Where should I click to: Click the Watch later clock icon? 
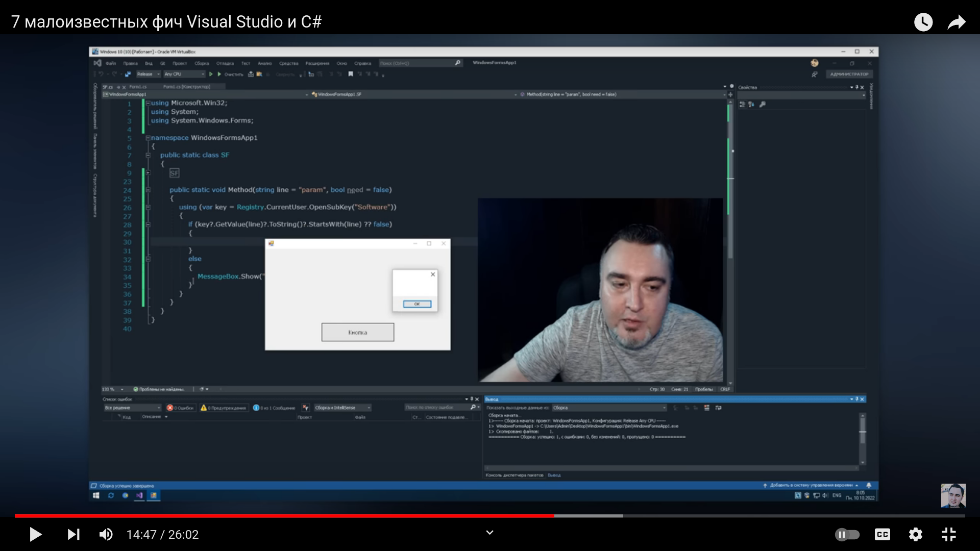pyautogui.click(x=923, y=22)
